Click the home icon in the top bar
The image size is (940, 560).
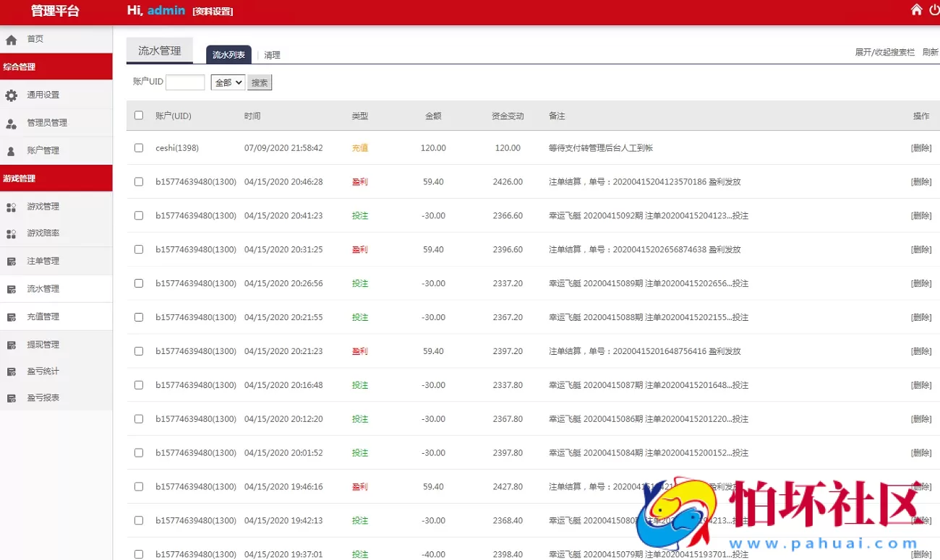[x=916, y=9]
